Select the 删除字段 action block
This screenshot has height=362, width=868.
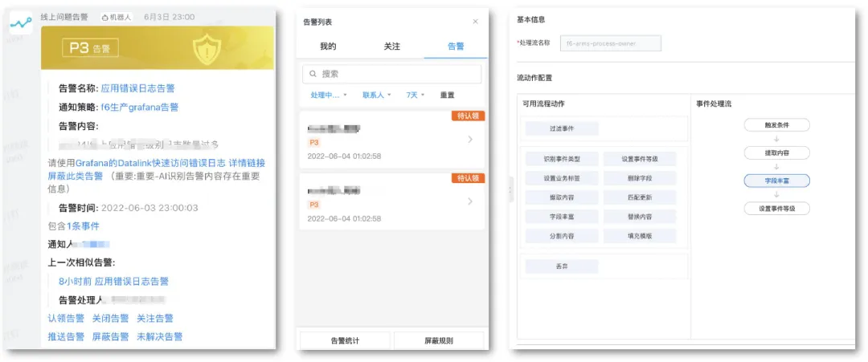click(640, 178)
